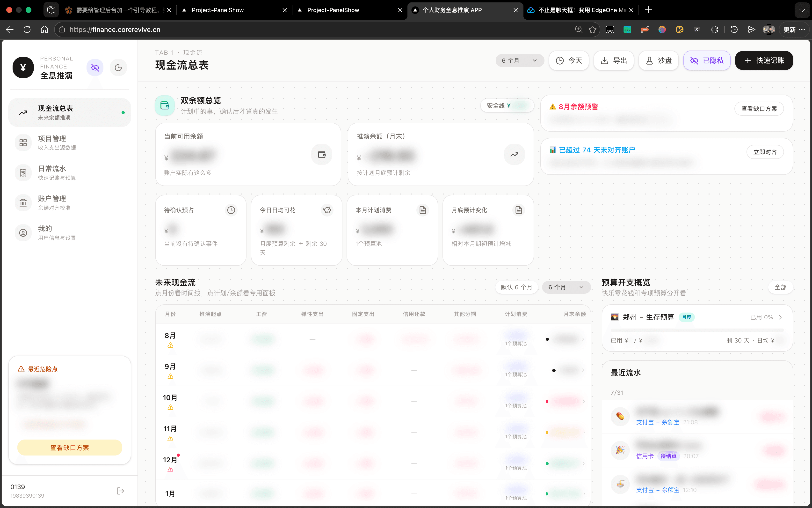
Task: Open 我的 user settings in sidebar
Action: point(69,232)
